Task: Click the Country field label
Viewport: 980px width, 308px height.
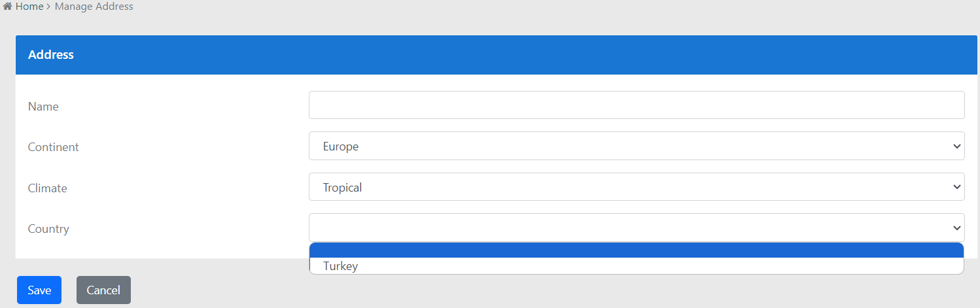Action: tap(48, 229)
